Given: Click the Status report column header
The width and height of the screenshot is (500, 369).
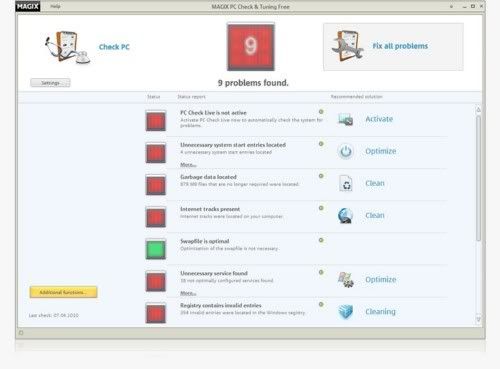Looking at the screenshot, I should point(191,97).
